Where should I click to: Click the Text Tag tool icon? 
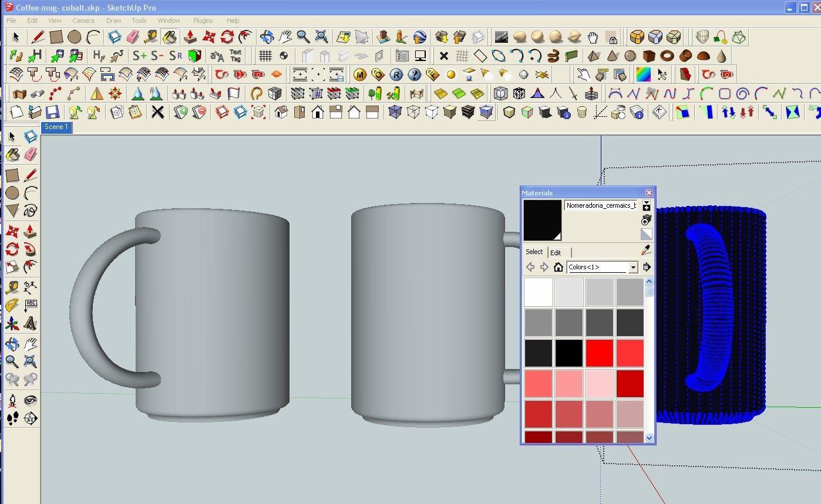pos(235,56)
